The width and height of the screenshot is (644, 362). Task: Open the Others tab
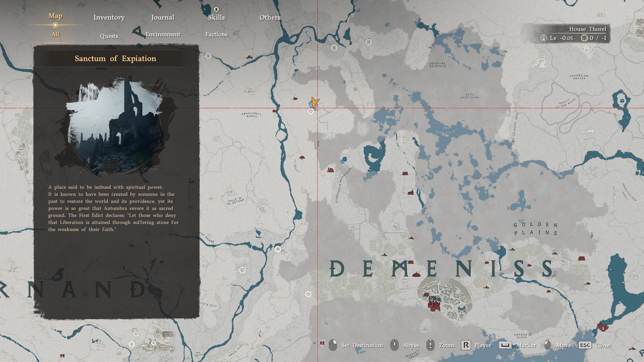270,17
